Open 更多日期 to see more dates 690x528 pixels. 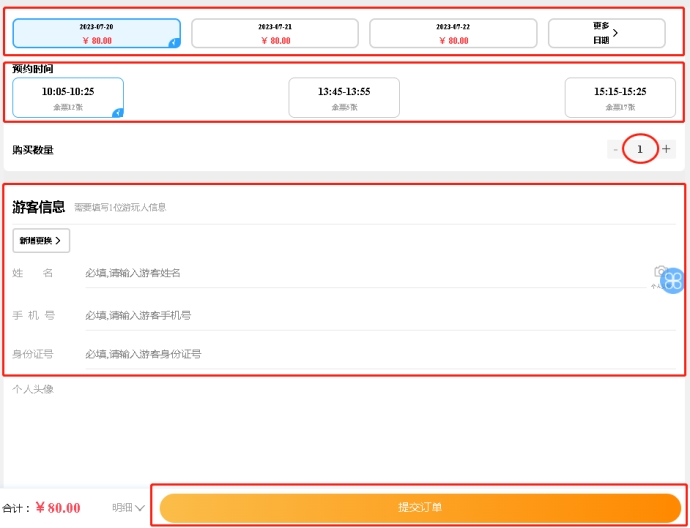(606, 33)
